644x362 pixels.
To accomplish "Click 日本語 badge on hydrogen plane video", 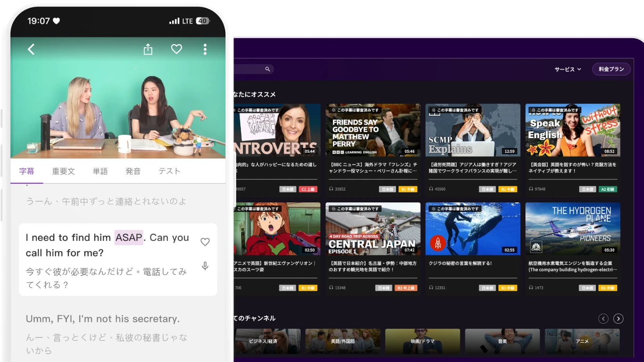I will 587,288.
